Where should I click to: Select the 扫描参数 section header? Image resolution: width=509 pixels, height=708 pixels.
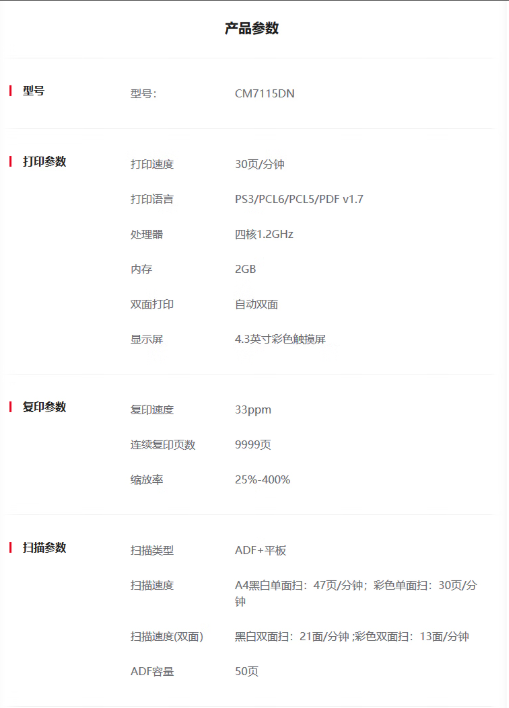(x=45, y=548)
